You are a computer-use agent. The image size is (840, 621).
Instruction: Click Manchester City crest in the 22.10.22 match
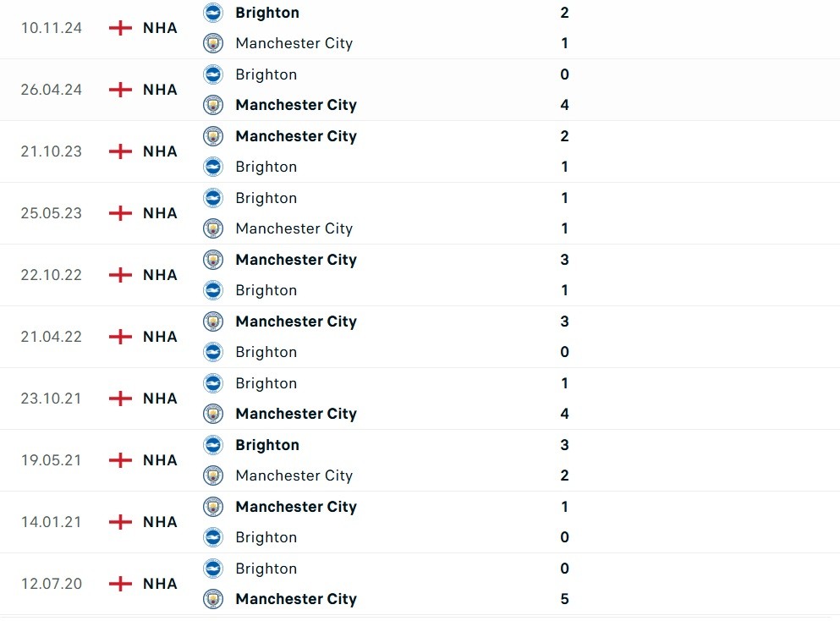click(213, 260)
